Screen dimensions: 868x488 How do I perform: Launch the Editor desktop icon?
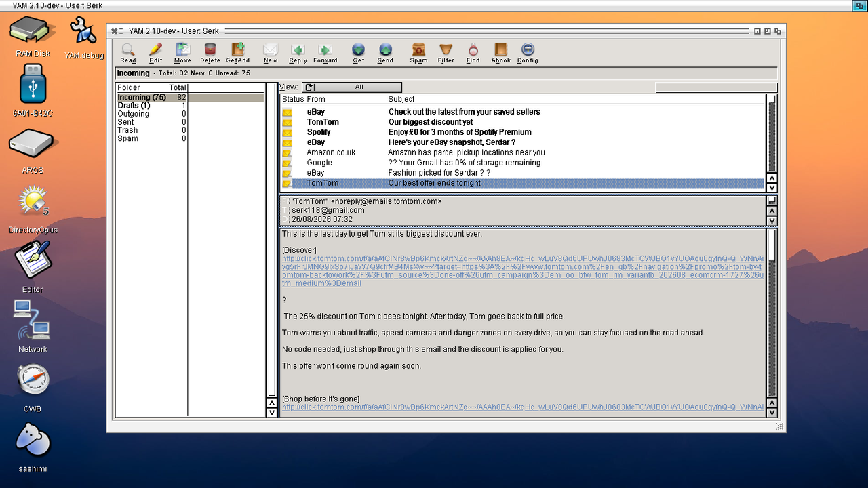[33, 268]
